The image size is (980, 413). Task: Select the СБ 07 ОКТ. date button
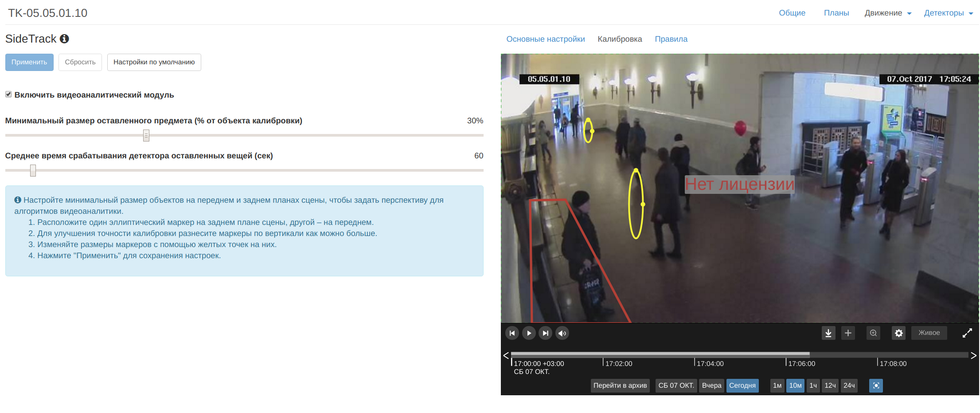coord(676,385)
